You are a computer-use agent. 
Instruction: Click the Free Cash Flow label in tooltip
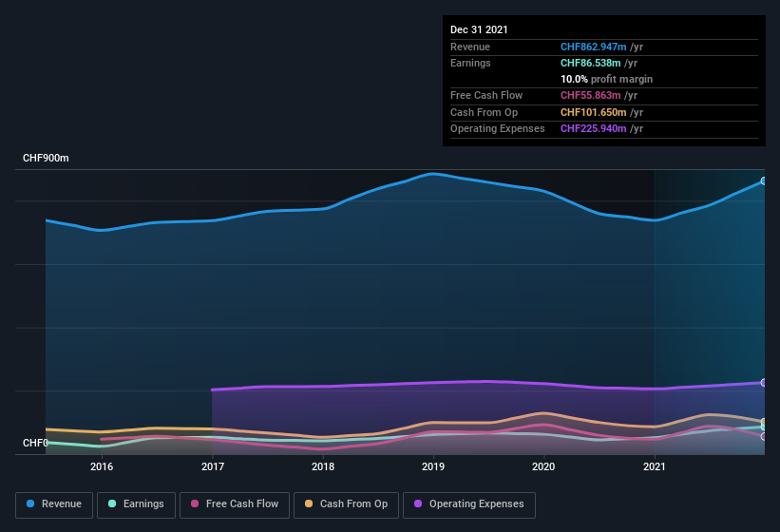click(x=486, y=95)
